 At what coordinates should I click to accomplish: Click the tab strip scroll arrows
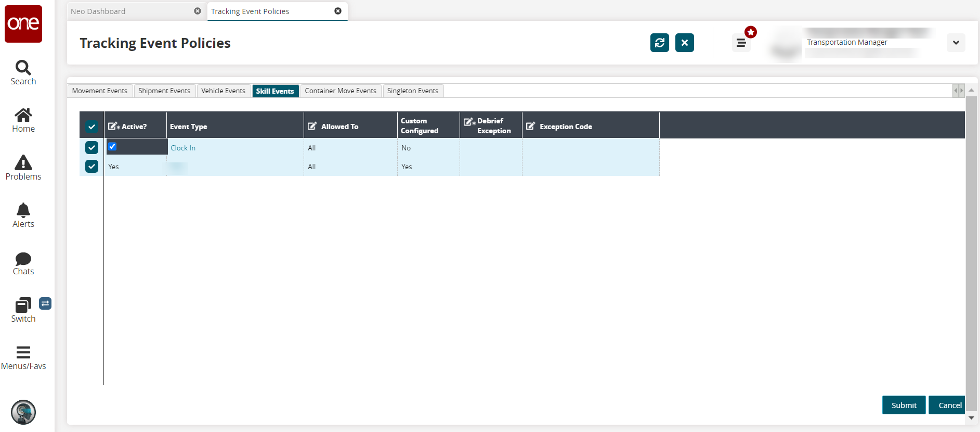point(958,91)
